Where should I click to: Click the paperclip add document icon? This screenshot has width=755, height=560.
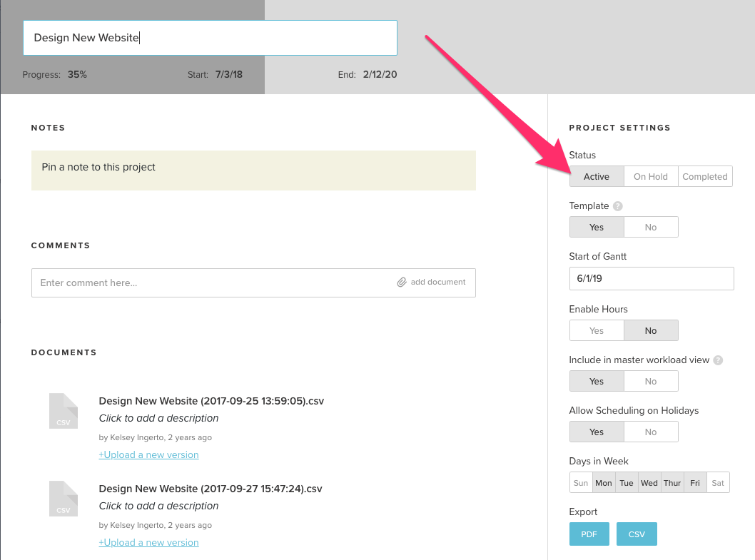tap(402, 282)
